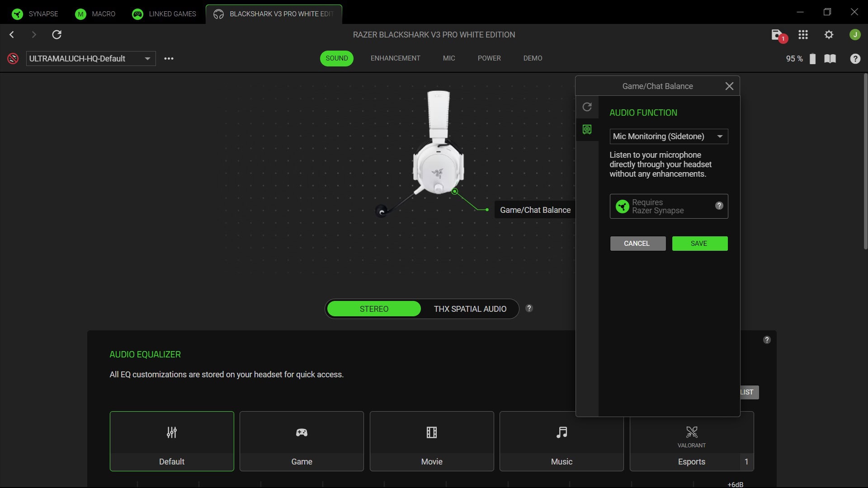Open the Audio Equalizer help icon
Screen dimensions: 868x488
(x=767, y=340)
